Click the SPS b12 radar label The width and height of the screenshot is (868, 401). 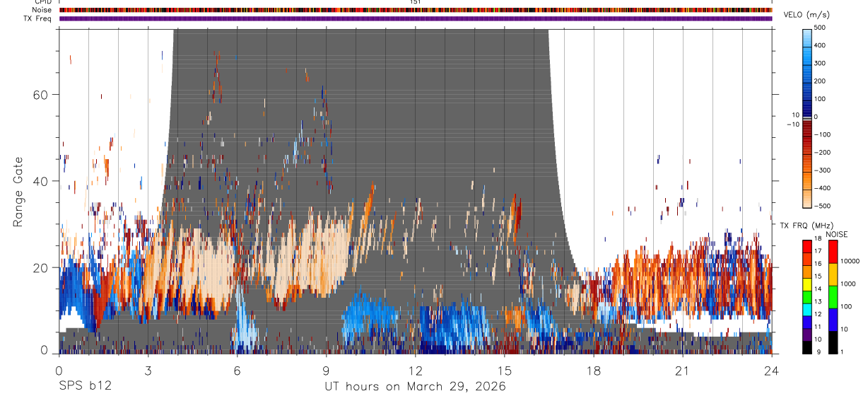[x=84, y=386]
